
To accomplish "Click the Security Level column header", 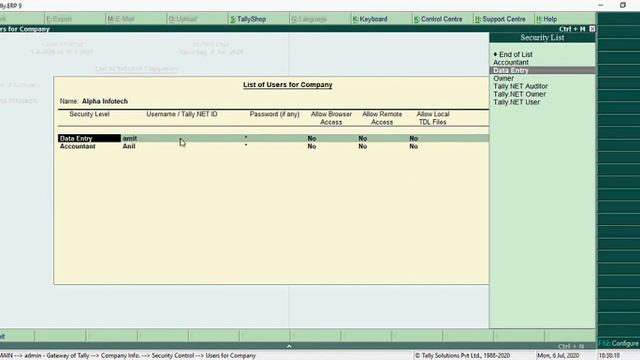I will 89,114.
